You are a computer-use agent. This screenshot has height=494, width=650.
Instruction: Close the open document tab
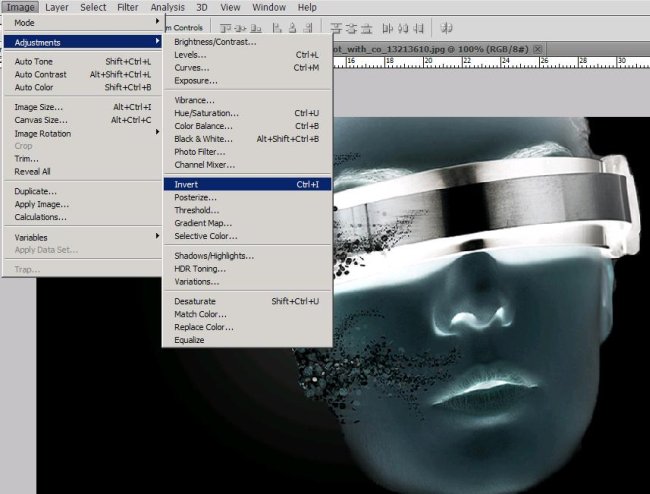click(538, 49)
